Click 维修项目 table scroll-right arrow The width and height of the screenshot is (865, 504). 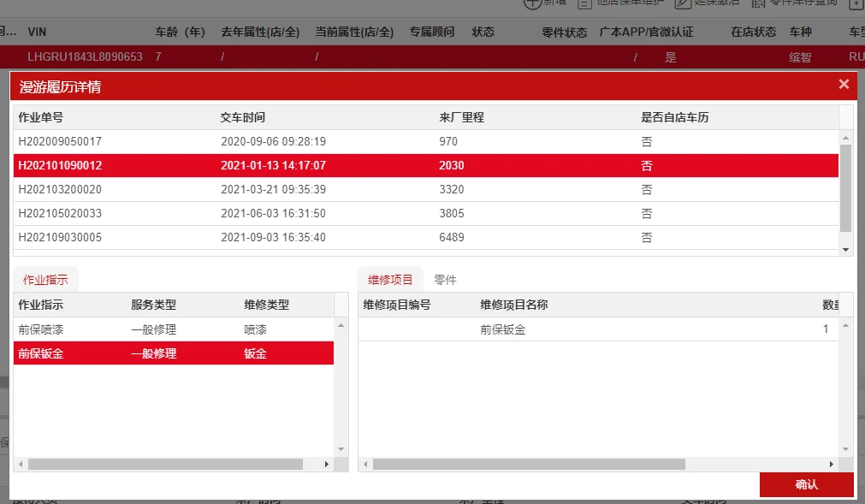coord(832,465)
